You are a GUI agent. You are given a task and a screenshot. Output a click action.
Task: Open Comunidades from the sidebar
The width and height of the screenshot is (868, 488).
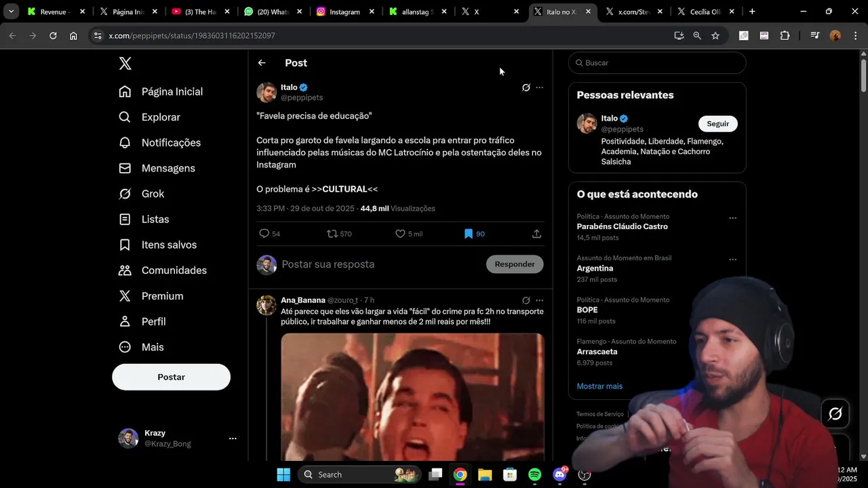[x=163, y=270]
